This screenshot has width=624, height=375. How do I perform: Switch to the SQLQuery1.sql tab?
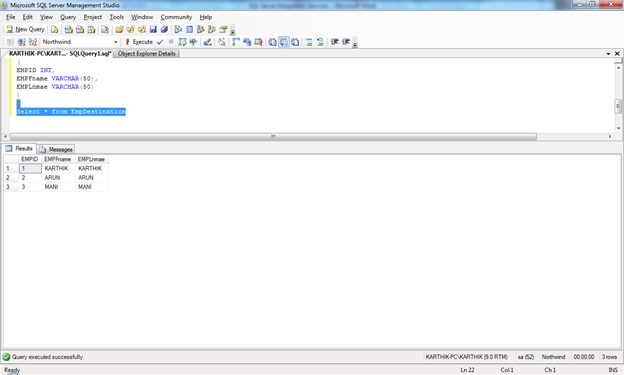pos(60,54)
